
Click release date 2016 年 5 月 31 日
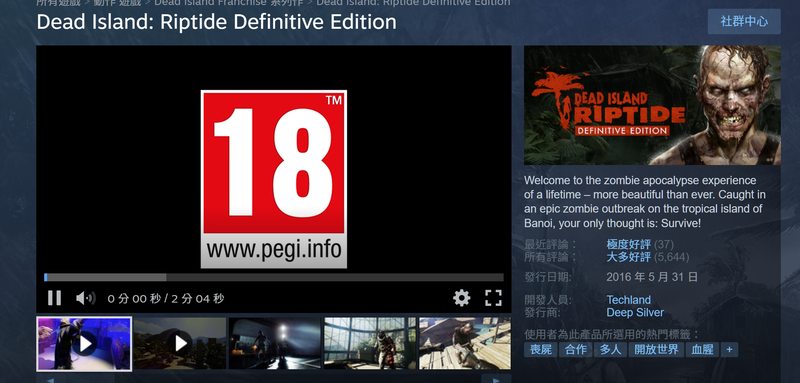652,277
